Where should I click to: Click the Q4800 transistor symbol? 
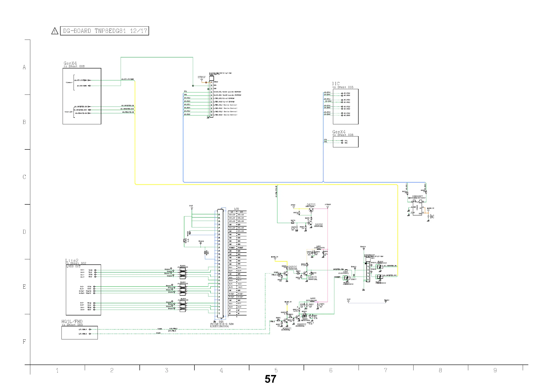point(286,274)
